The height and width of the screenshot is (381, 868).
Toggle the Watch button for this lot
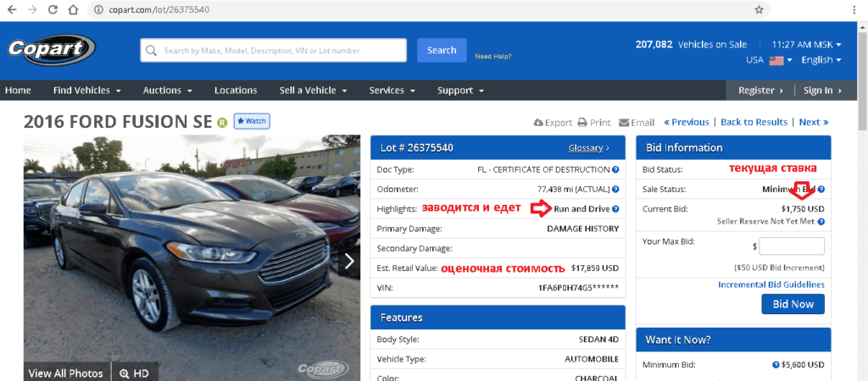[251, 121]
